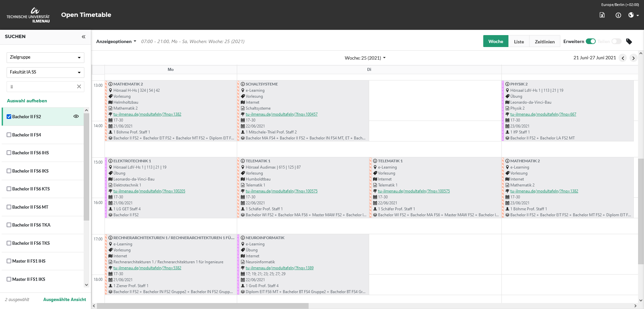
Task: Go to previous week arrow
Action: 623,58
